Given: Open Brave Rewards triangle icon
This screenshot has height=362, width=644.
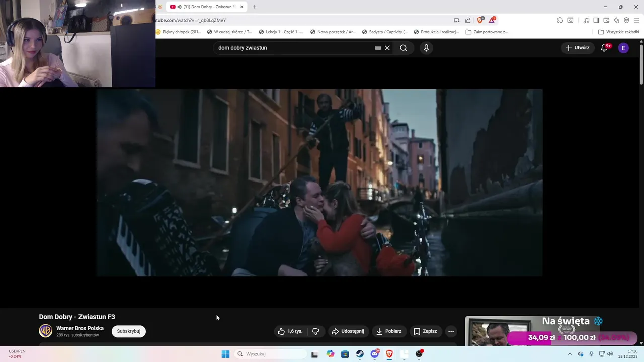Looking at the screenshot, I should coord(492,20).
